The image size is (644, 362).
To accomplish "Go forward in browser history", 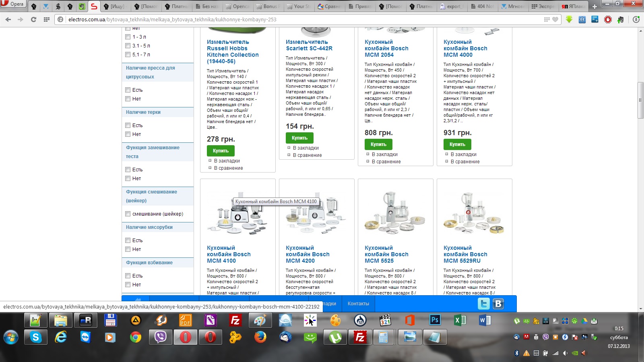I will pos(21,19).
